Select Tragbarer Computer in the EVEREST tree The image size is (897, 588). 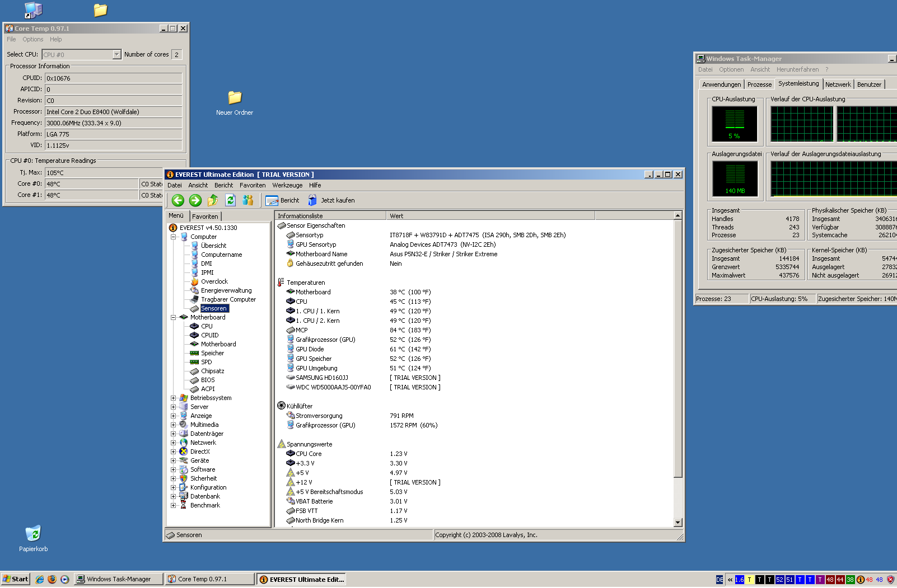(x=228, y=299)
